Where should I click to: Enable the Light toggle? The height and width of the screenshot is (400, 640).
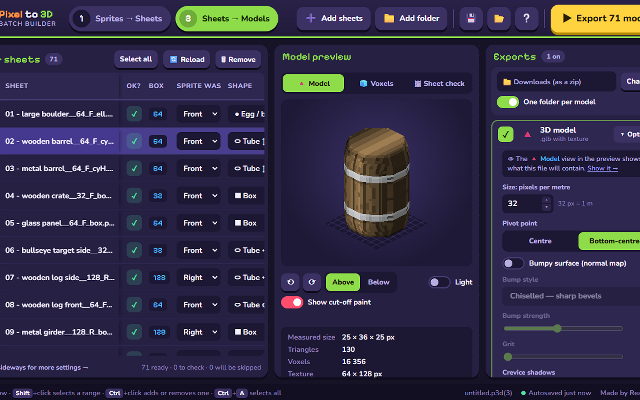[x=439, y=282]
